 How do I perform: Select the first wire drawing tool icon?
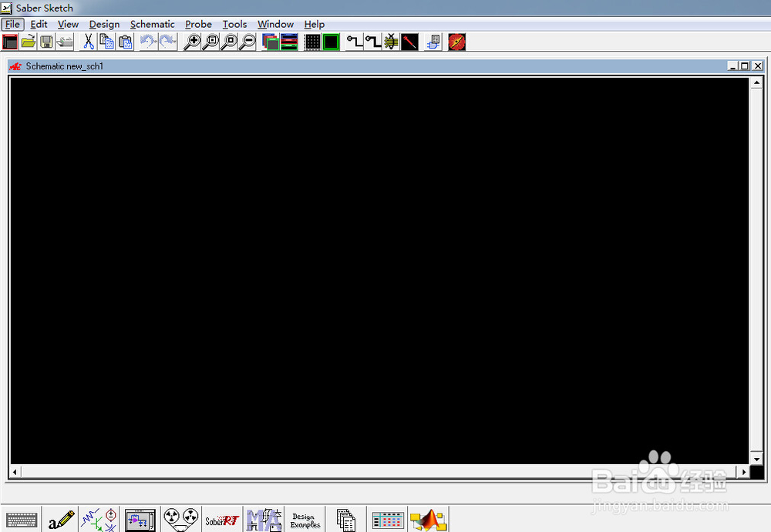354,42
